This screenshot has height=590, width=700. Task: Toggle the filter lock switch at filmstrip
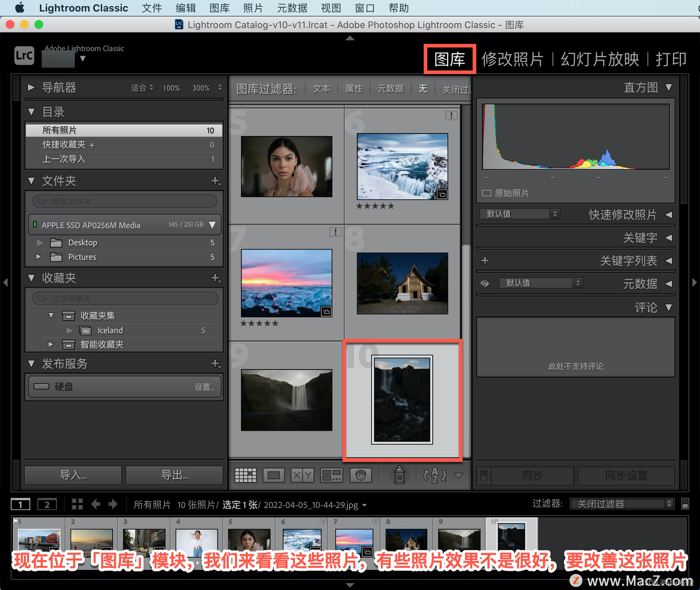(685, 504)
